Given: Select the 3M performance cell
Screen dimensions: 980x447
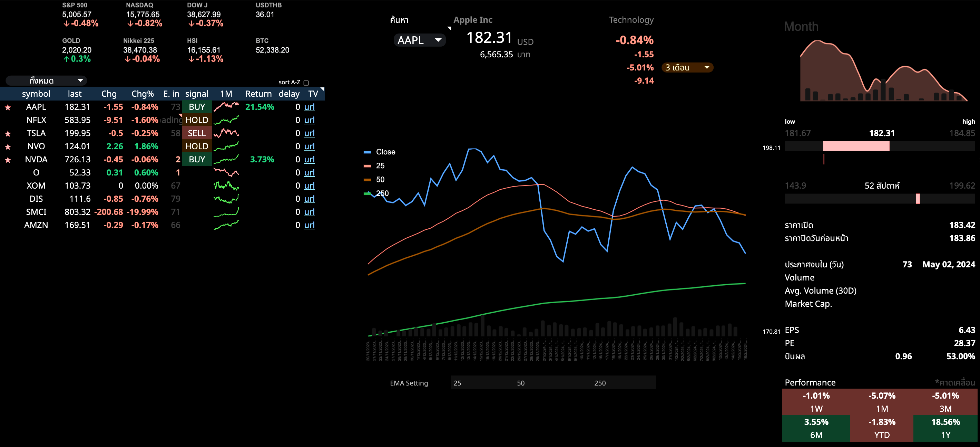Looking at the screenshot, I should (945, 402).
